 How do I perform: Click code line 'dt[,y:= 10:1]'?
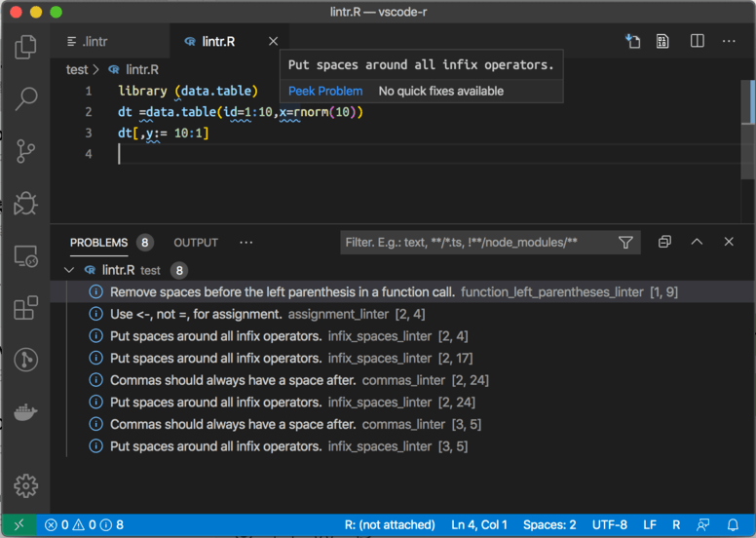coord(164,133)
